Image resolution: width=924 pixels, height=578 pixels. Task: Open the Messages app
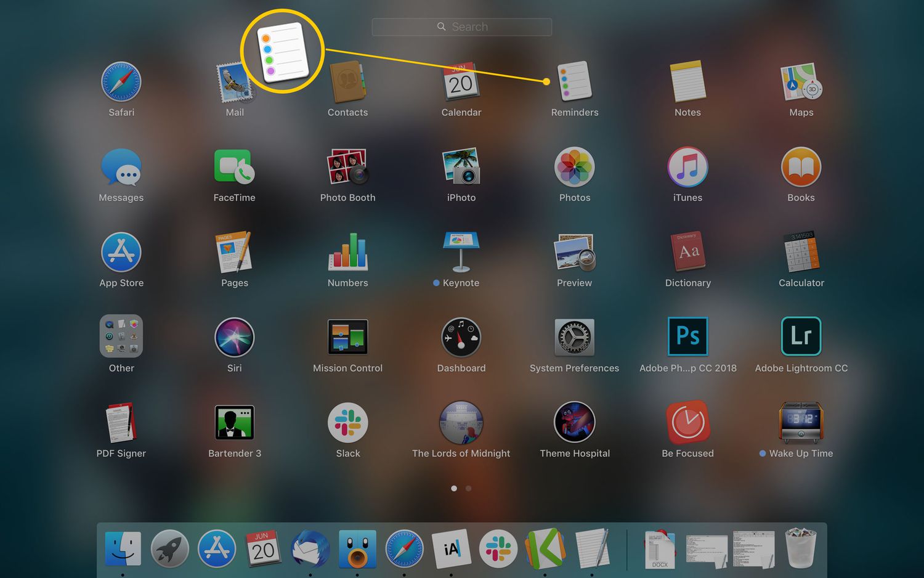121,167
